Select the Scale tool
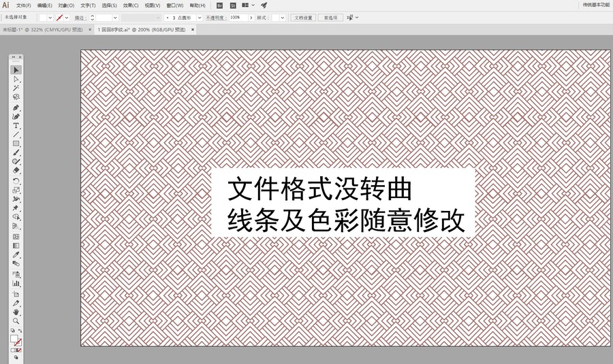The height and width of the screenshot is (364, 613). pos(16,190)
